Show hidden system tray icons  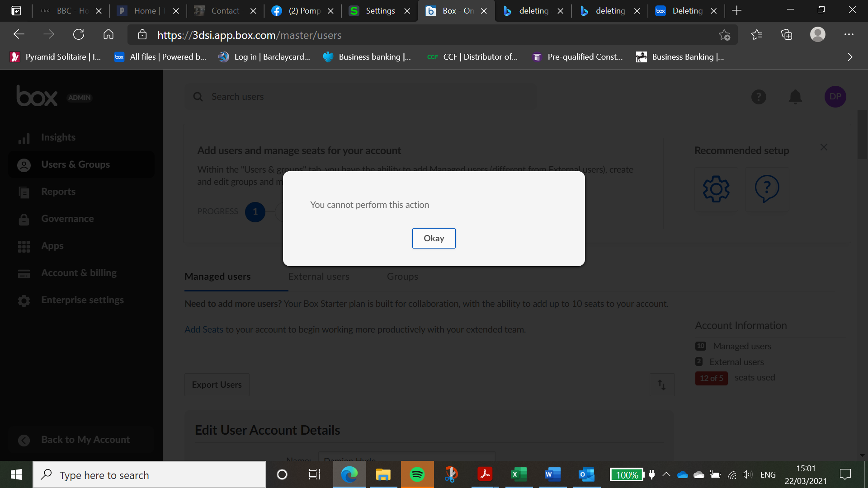[x=666, y=474]
